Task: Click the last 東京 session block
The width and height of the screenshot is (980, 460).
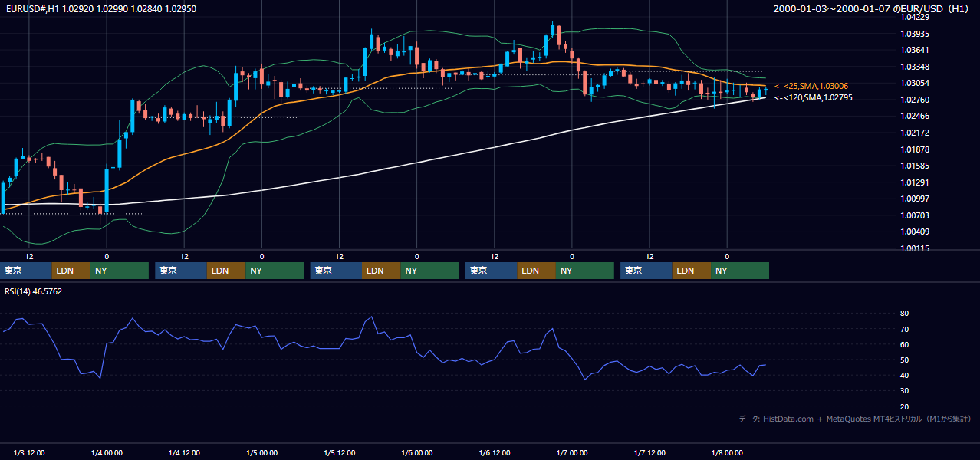Action: [x=646, y=271]
